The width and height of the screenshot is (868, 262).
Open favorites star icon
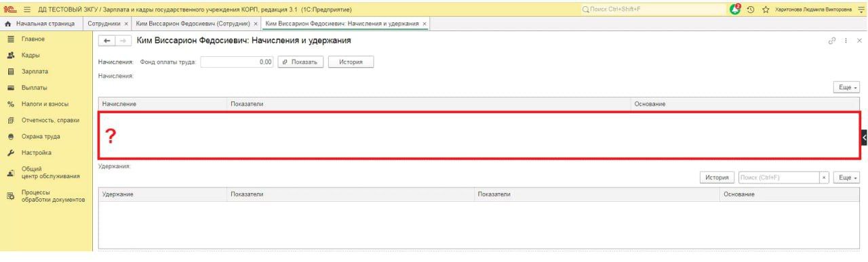pos(766,9)
